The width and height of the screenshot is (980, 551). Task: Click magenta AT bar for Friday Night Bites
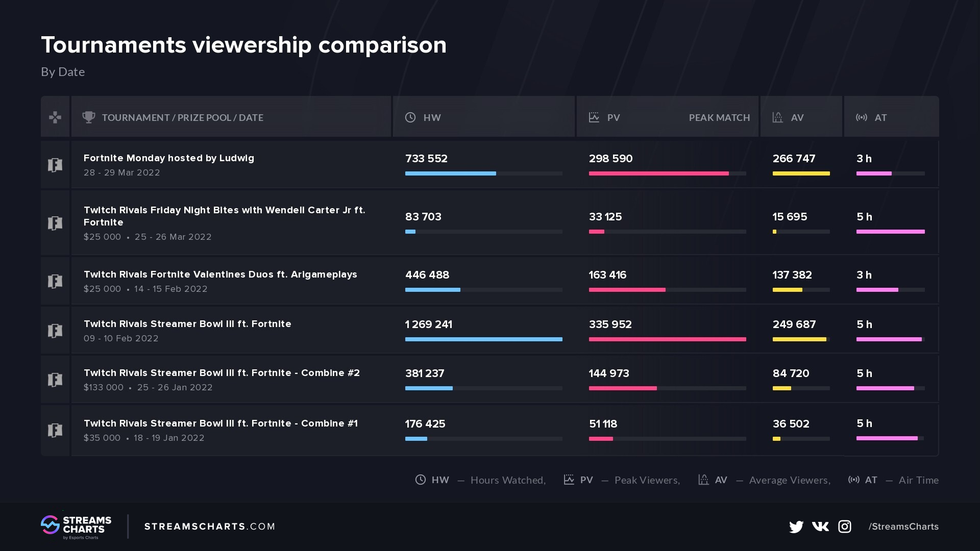tap(891, 232)
